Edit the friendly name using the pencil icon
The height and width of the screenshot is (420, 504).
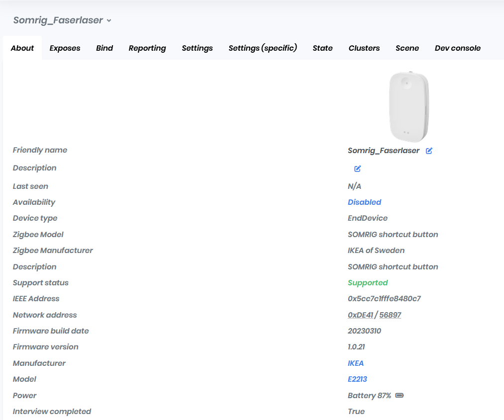coord(429,151)
